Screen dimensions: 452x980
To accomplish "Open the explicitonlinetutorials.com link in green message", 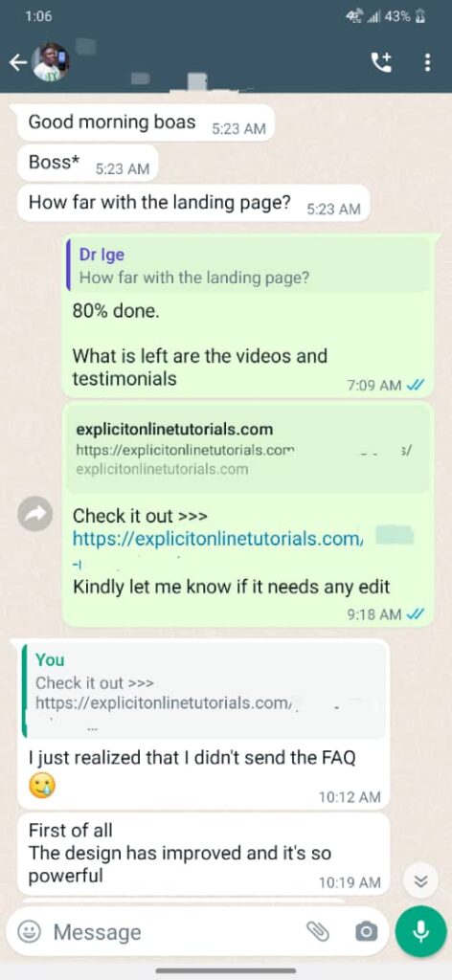I will 216,539.
